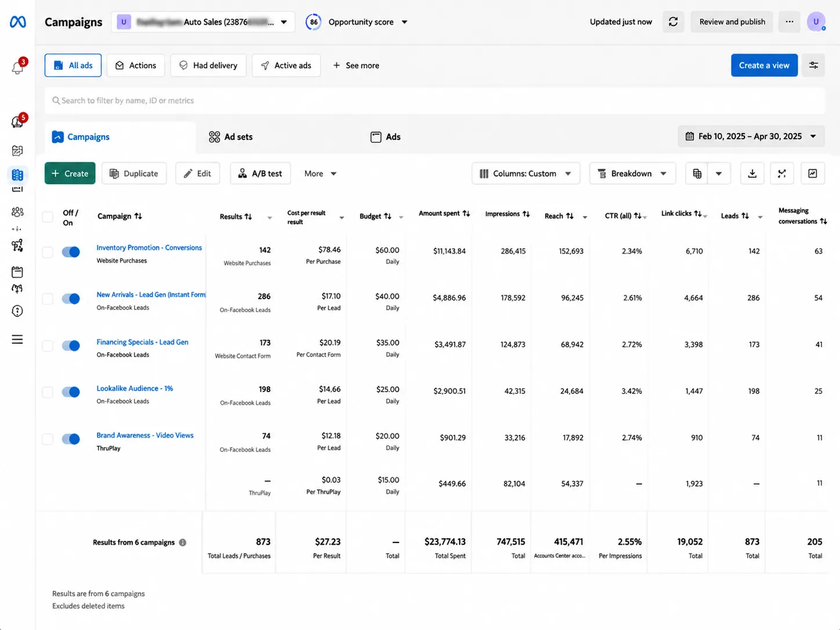Click See more views
Viewport: 840px width, 630px height.
[356, 66]
